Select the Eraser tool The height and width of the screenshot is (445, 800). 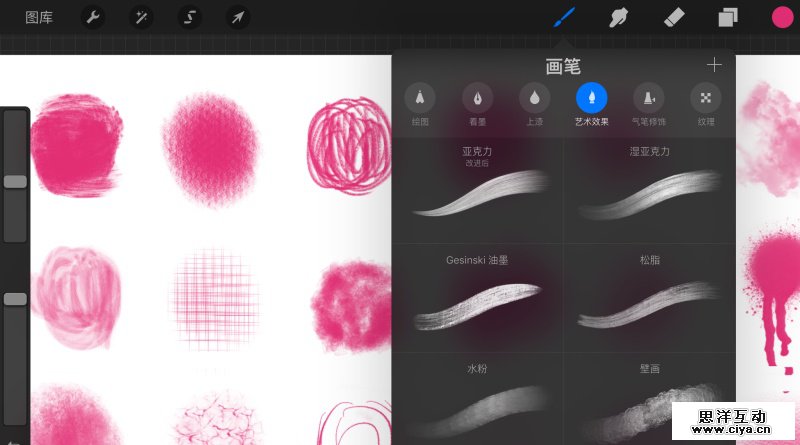(x=673, y=17)
